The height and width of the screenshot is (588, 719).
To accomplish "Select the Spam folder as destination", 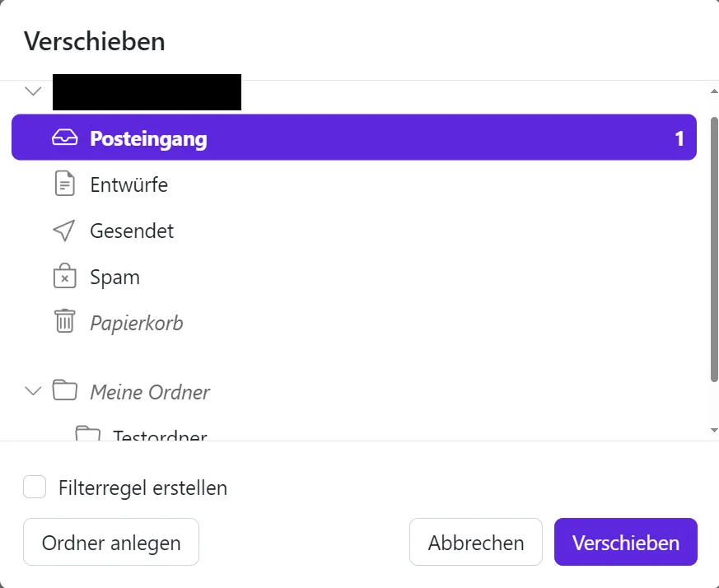I will (x=114, y=277).
